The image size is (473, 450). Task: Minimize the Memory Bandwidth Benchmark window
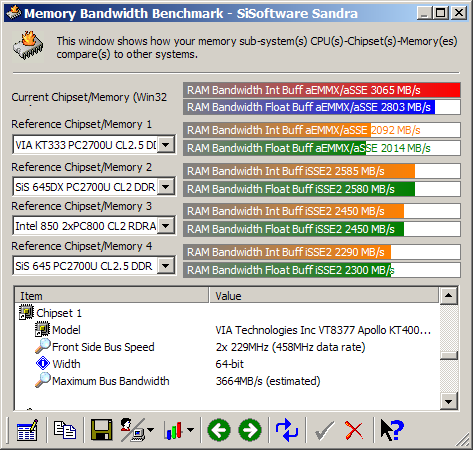pos(424,13)
